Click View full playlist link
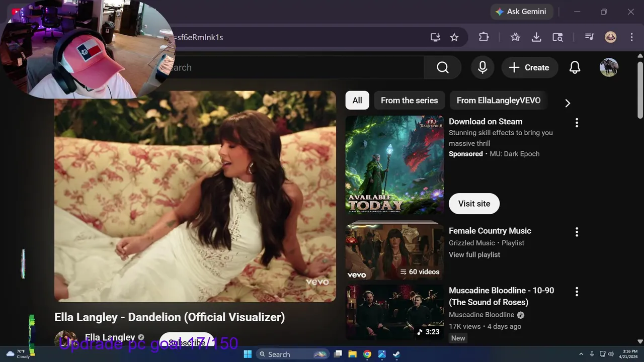The image size is (644, 362). pyautogui.click(x=474, y=255)
